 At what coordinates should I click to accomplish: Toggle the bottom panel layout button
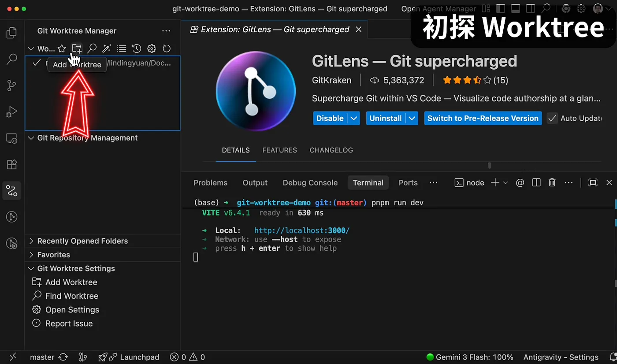coord(516,9)
